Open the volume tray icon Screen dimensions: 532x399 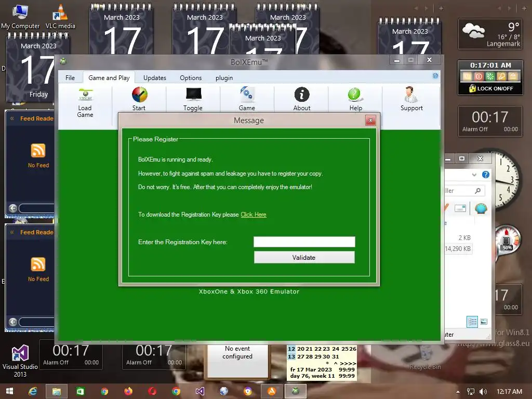[x=483, y=392]
